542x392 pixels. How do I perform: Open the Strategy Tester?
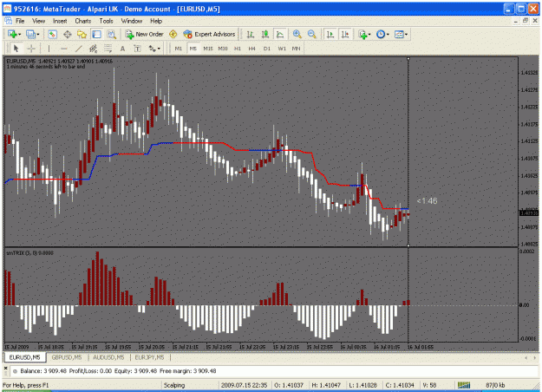click(x=111, y=34)
